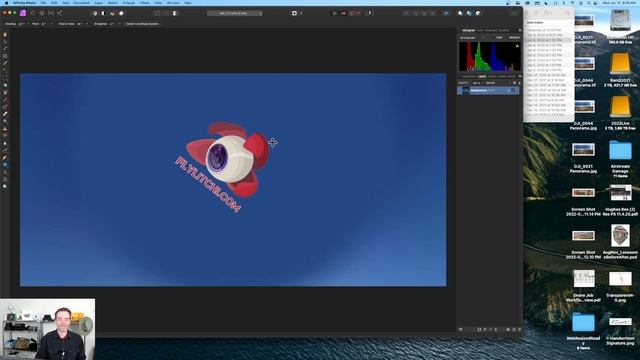
Task: Apply Auto Colors from the toolbar
Action: 112,13
